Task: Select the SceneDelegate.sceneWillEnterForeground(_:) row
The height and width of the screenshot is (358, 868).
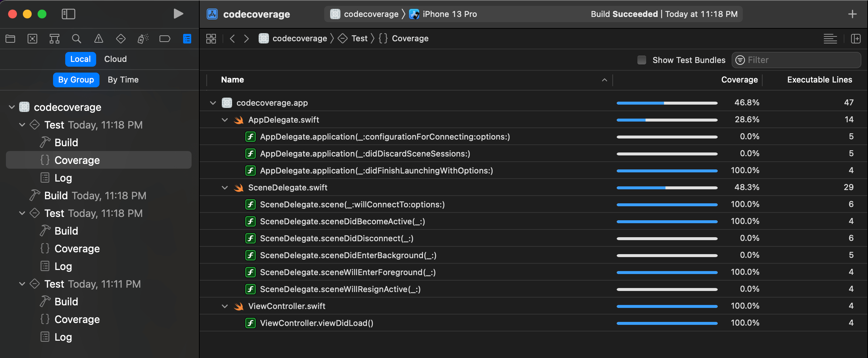Action: point(533,273)
